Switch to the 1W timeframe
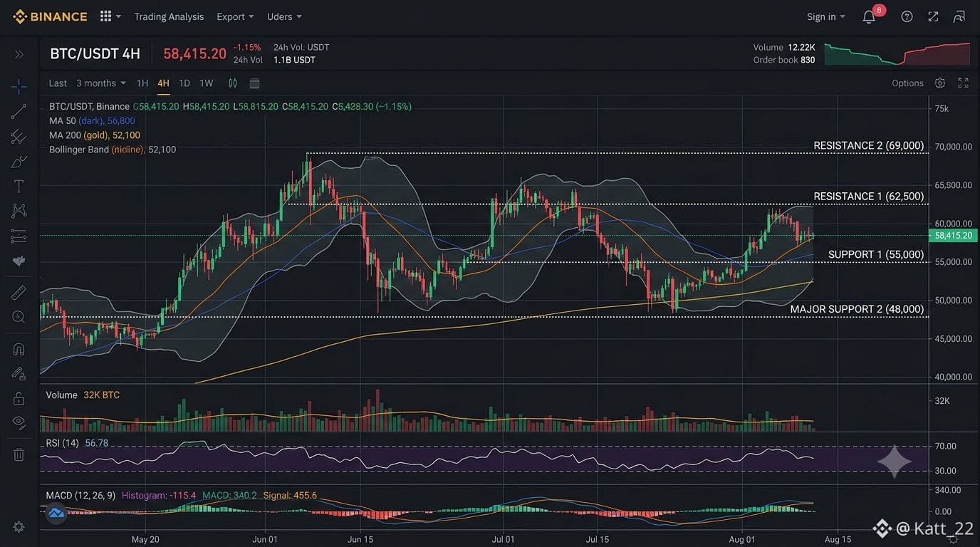The width and height of the screenshot is (980, 547). [207, 83]
